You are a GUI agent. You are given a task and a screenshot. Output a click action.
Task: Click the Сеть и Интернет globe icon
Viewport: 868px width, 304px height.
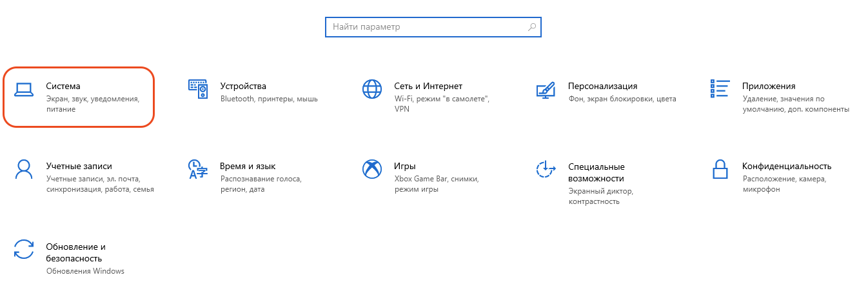click(x=372, y=89)
